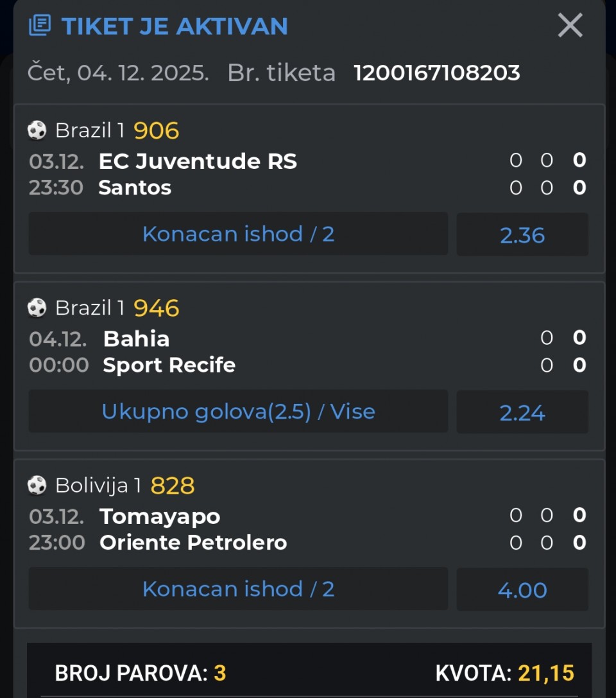This screenshot has height=698, width=616.
Task: Open Santos team name
Action: point(135,188)
